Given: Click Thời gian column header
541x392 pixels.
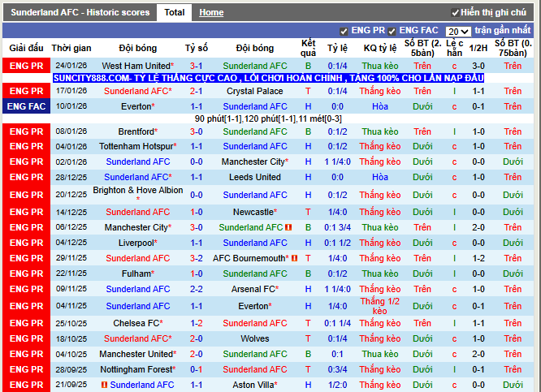Looking at the screenshot, I should [71, 48].
